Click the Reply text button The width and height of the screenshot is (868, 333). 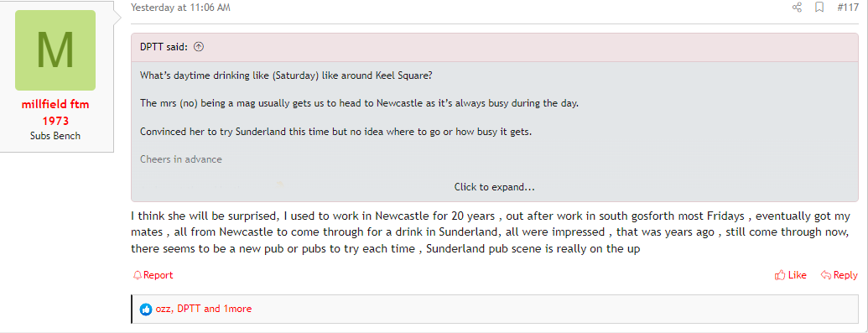[845, 275]
